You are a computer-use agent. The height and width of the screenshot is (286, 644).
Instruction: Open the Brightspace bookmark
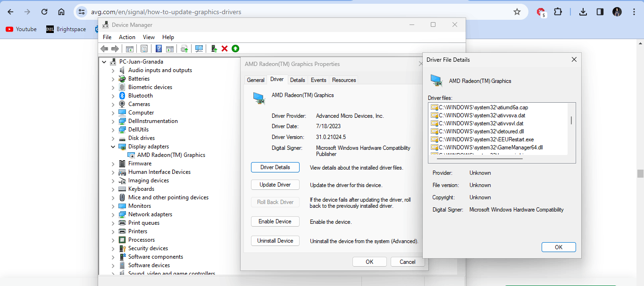[66, 29]
